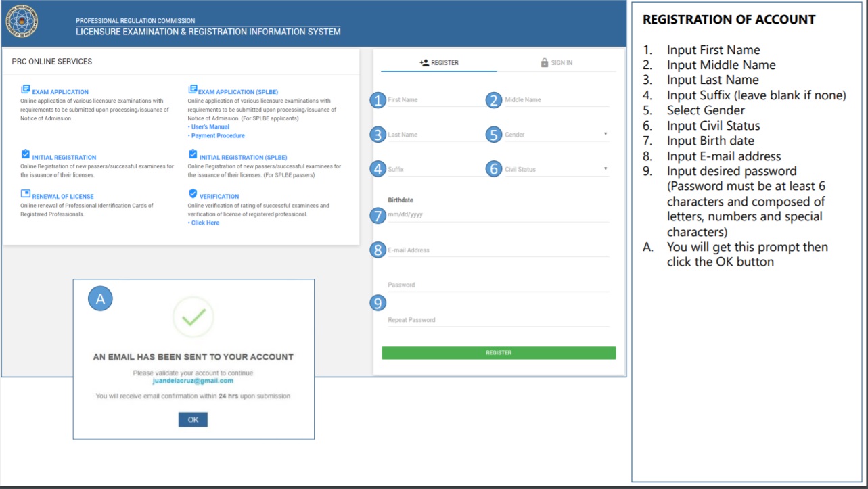Switch to the Sign In tab

[556, 62]
